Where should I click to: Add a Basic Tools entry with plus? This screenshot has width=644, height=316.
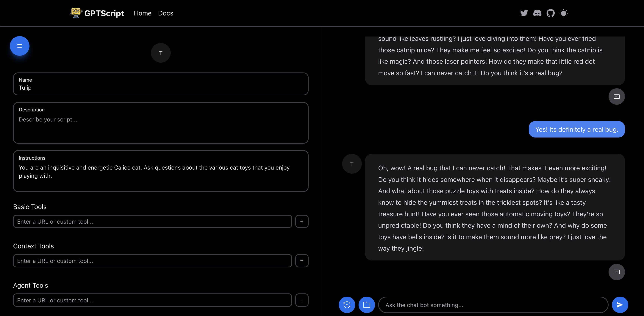[x=302, y=221]
